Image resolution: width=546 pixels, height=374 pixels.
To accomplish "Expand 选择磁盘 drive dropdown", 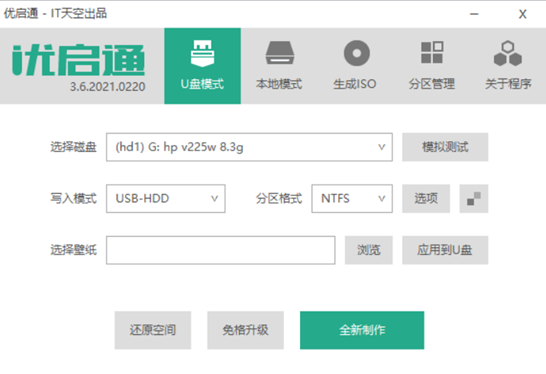I will point(249,147).
